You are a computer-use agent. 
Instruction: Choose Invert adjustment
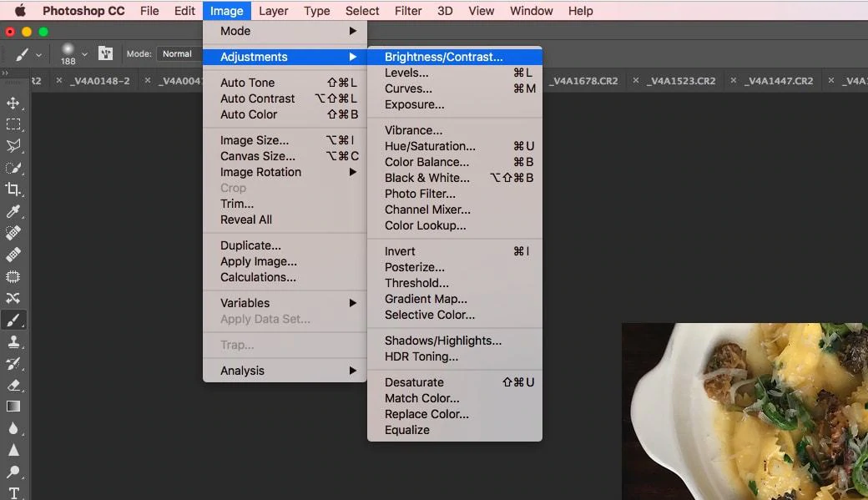[x=455, y=251]
